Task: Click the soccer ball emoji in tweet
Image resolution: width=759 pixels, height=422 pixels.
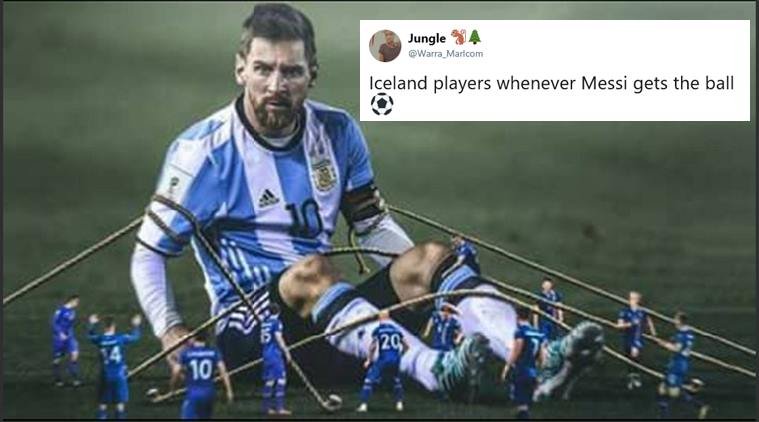Action: click(x=381, y=104)
